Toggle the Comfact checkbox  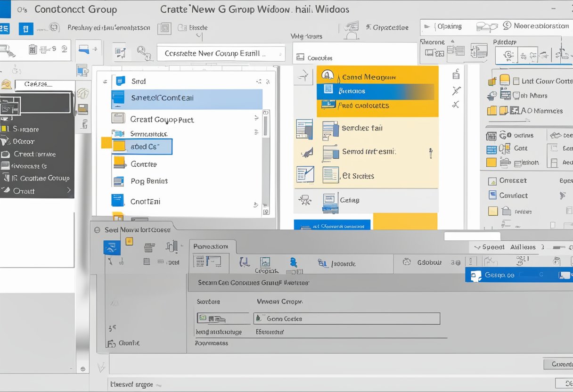coord(492,195)
